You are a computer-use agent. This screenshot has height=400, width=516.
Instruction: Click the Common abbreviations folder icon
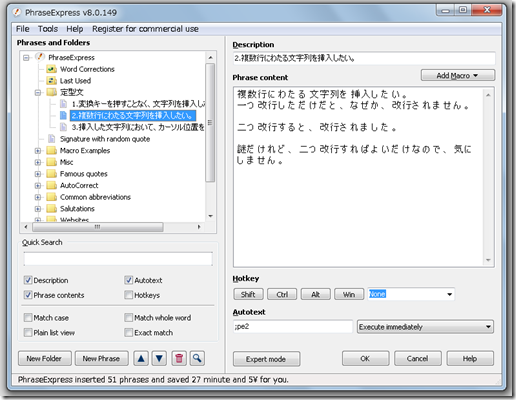coord(51,197)
